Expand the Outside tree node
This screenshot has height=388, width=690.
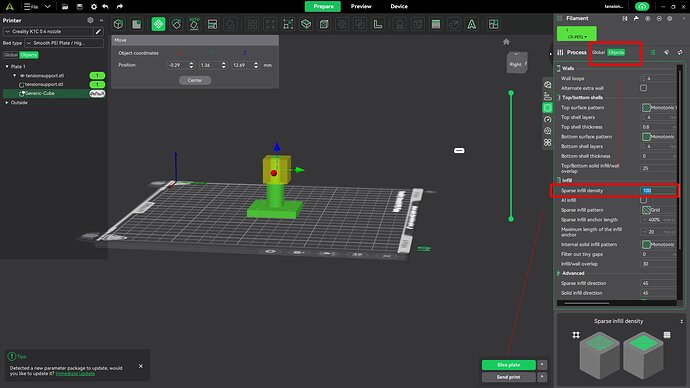pyautogui.click(x=7, y=102)
